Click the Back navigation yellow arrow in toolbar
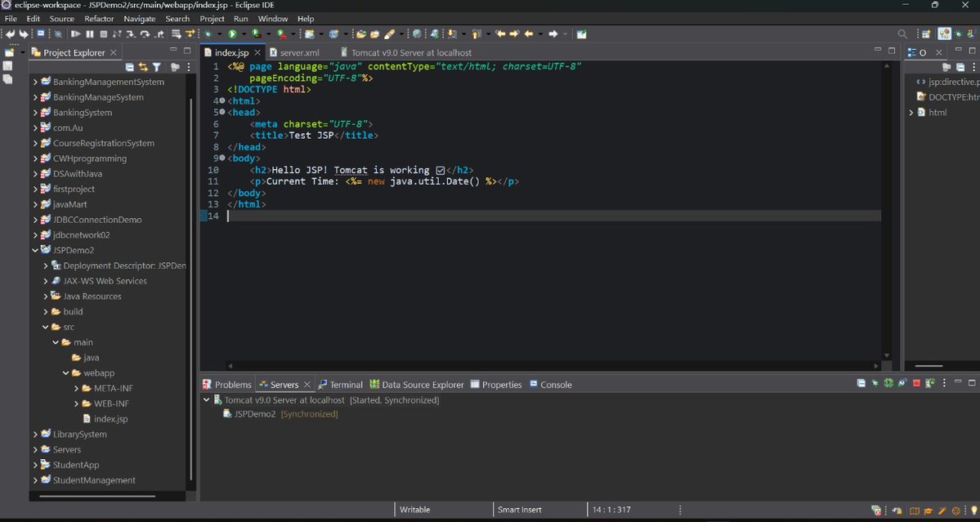 coord(529,33)
